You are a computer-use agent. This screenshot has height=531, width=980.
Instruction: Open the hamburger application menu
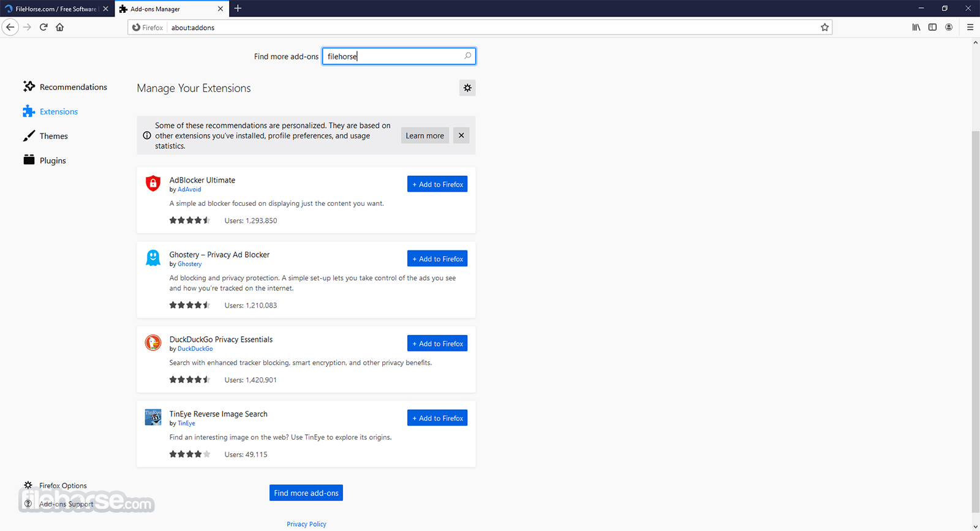click(970, 27)
